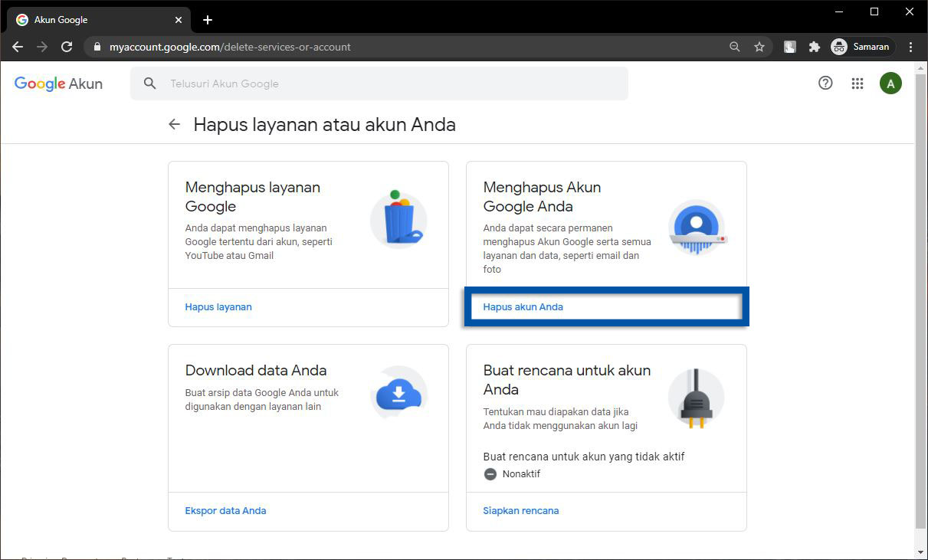Bookmark this page with star icon
This screenshot has width=928, height=560.
759,47
